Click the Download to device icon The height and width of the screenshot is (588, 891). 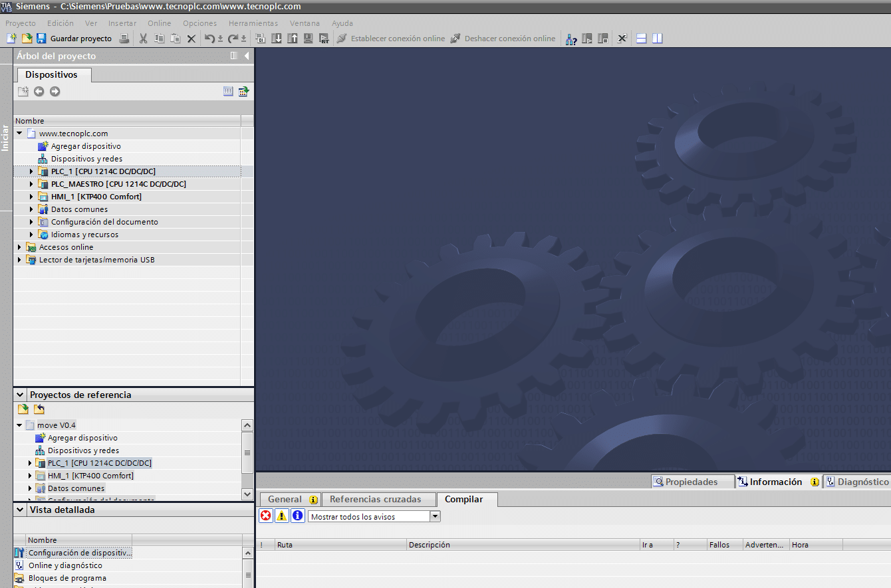277,39
